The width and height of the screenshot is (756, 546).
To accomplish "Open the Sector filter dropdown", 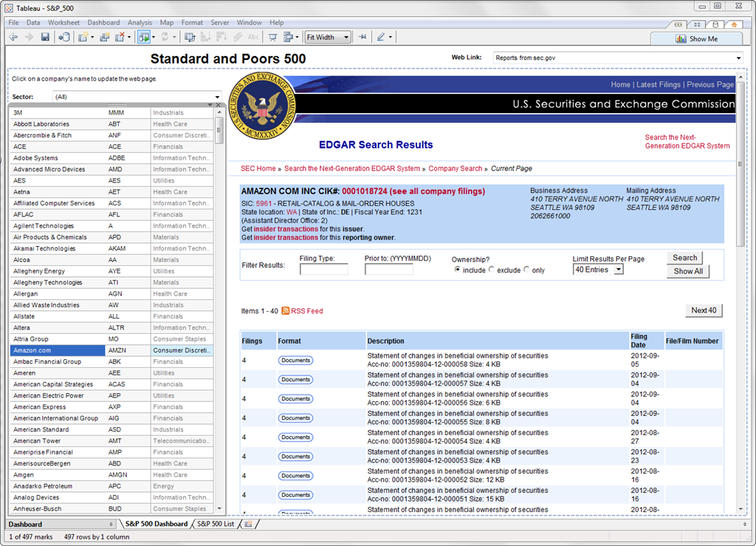I will point(137,97).
